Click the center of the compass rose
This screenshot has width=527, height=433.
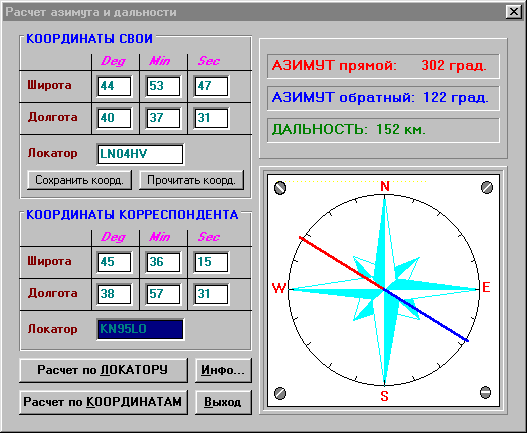(384, 289)
